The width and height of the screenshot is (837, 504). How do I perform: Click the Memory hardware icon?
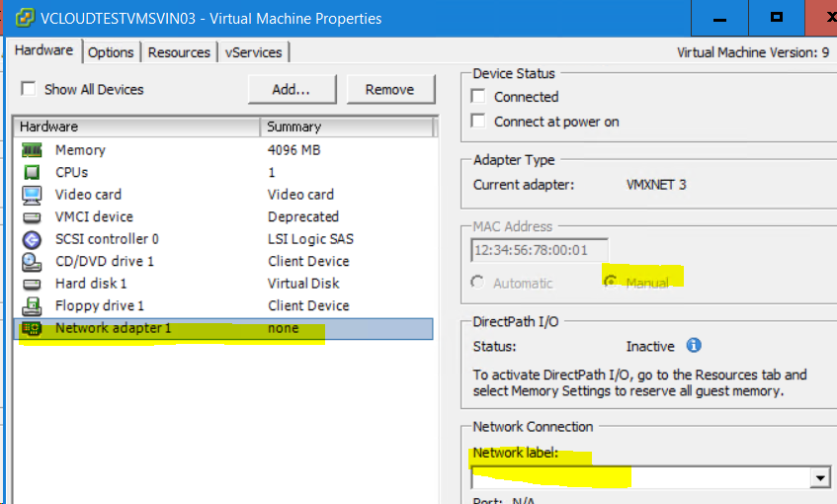point(32,150)
